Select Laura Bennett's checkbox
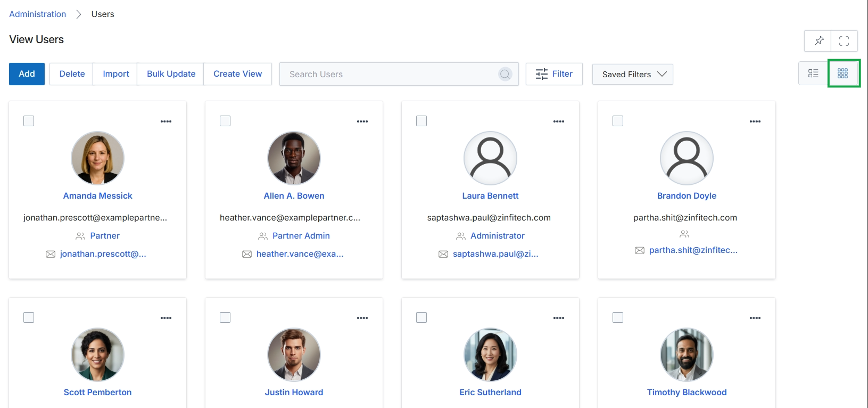This screenshot has width=868, height=408. 421,121
